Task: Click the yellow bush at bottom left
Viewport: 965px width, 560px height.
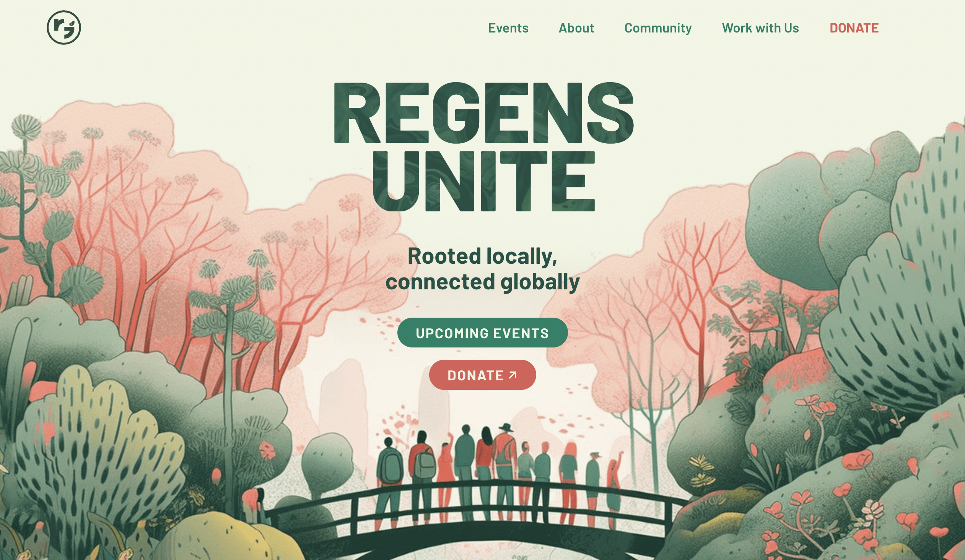Action: tap(226, 538)
